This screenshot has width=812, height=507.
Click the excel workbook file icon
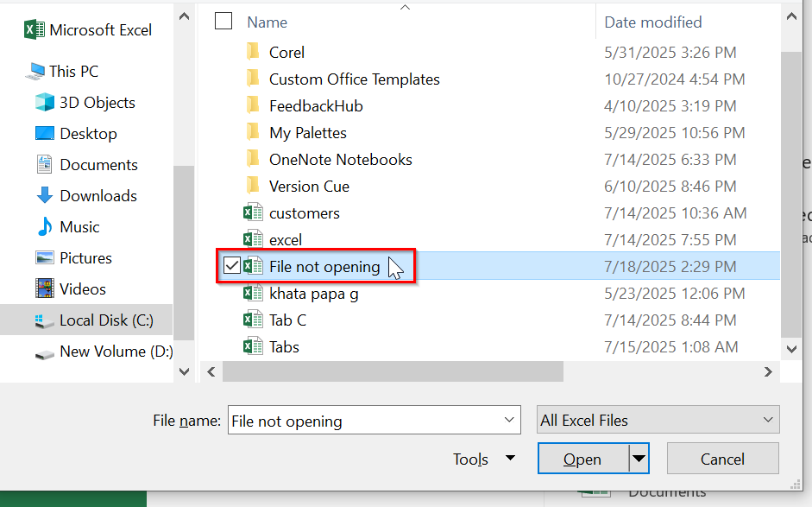[x=253, y=239]
